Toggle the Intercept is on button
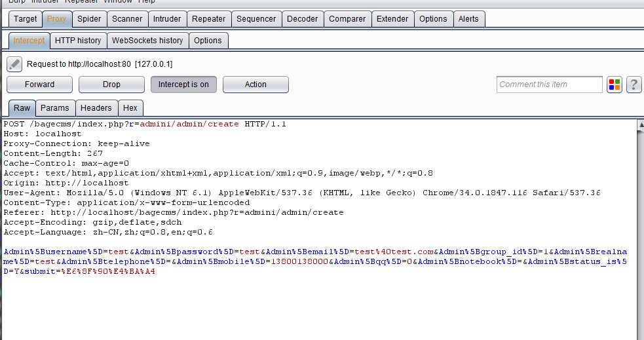 pos(183,85)
